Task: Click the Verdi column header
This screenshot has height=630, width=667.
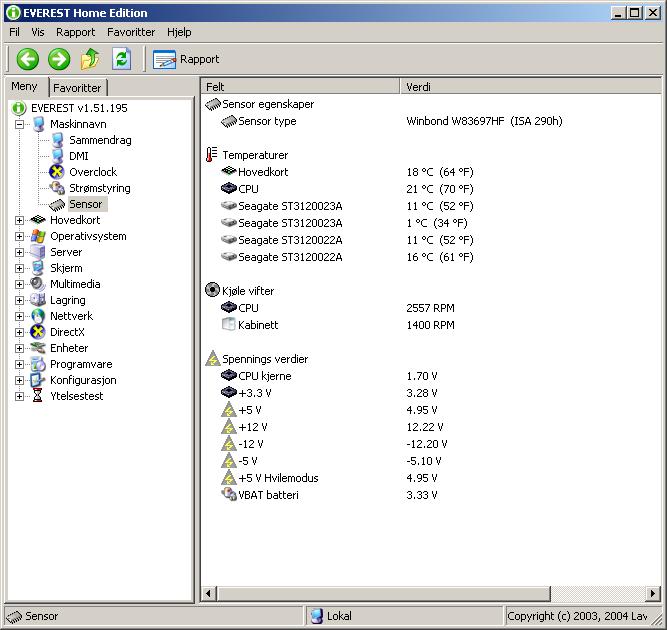Action: [500, 87]
